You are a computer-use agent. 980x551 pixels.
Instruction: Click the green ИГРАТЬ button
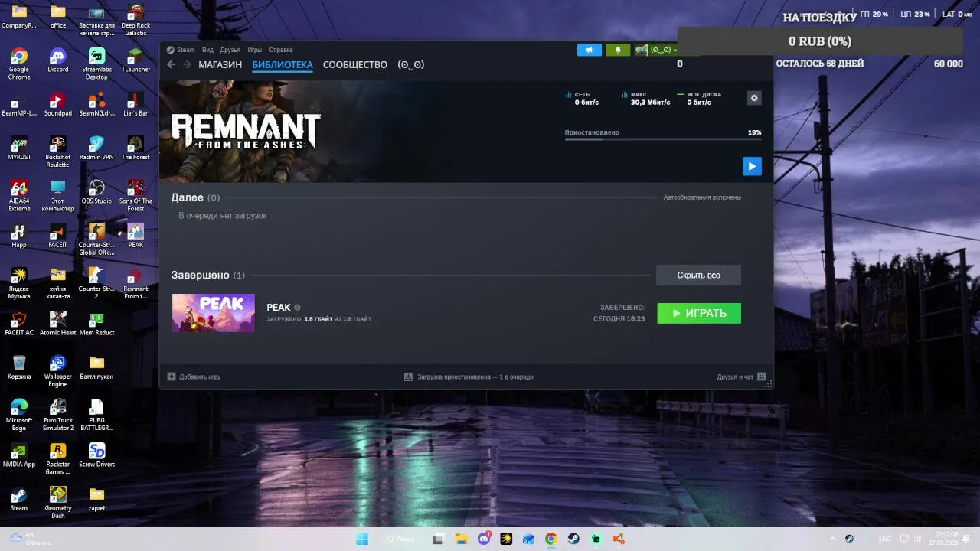tap(699, 313)
